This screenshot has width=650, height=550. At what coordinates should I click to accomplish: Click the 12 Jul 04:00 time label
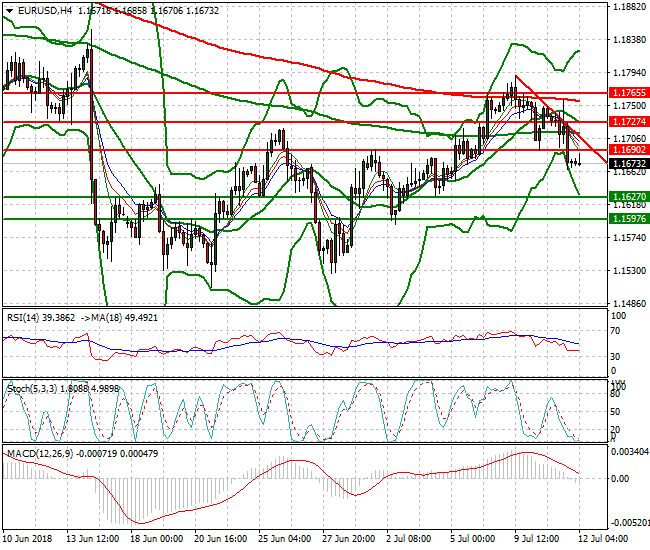pos(603,539)
